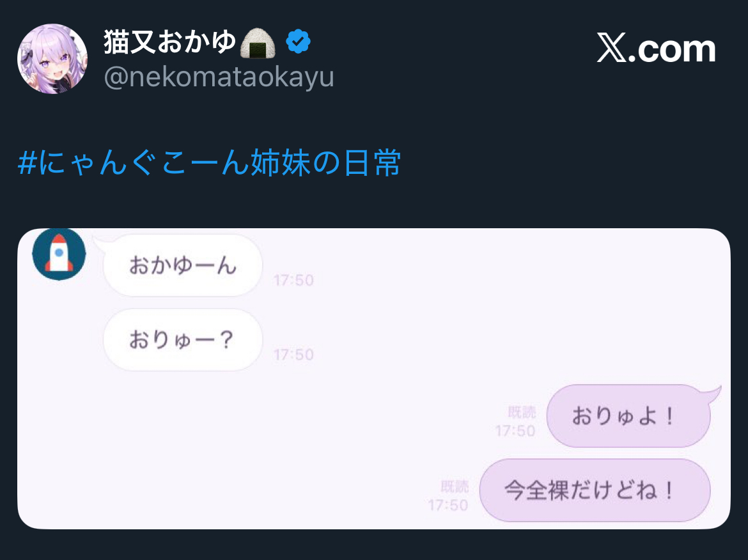Select the おかゆーん message bubble
748x560 pixels.
click(x=183, y=265)
